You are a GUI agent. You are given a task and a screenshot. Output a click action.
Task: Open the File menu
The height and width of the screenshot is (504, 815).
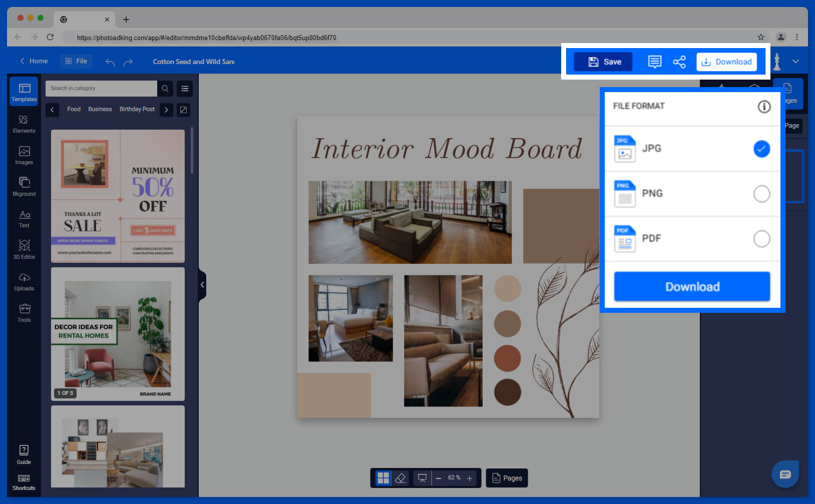click(76, 61)
